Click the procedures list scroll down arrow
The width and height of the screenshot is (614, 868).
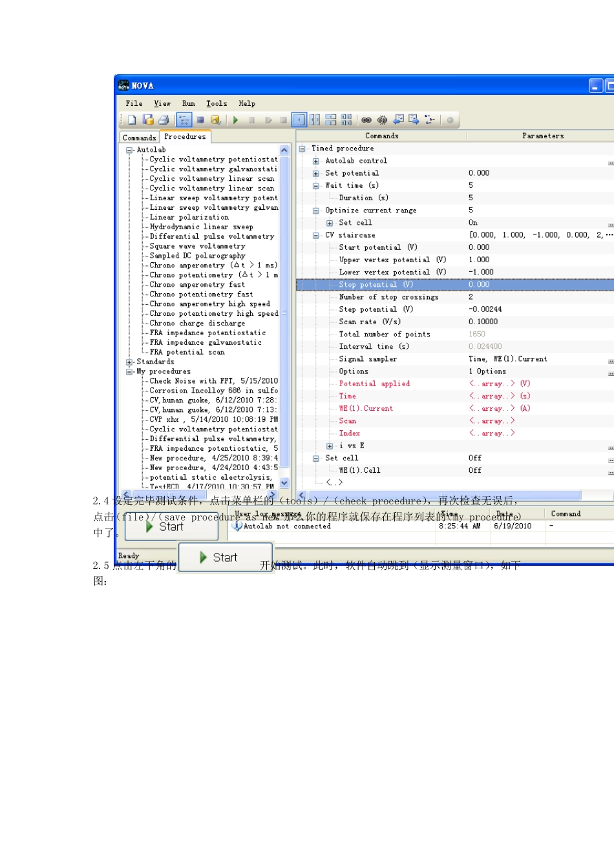coord(284,483)
